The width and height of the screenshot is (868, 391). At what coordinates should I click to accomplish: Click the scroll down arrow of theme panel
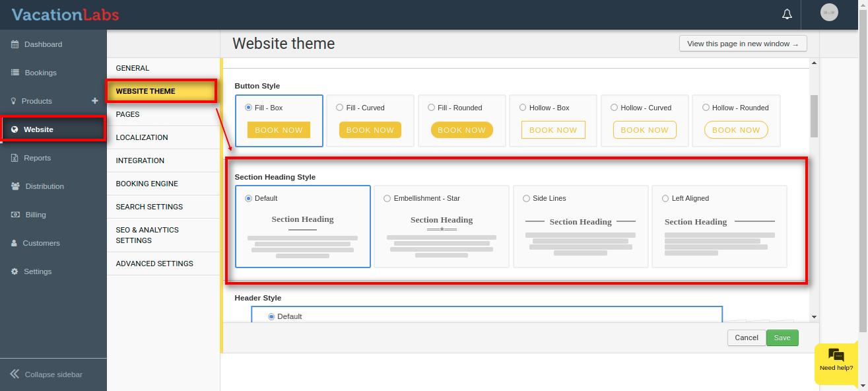point(814,317)
